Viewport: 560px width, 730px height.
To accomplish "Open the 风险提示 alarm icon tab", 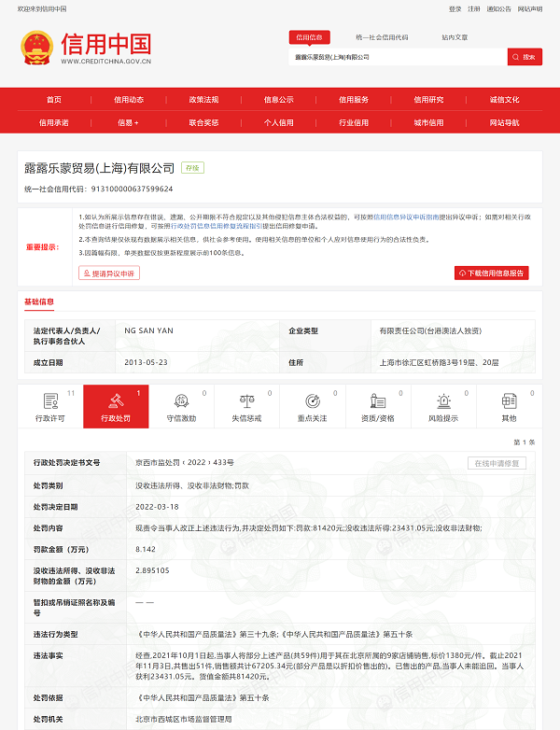I will coord(443,406).
